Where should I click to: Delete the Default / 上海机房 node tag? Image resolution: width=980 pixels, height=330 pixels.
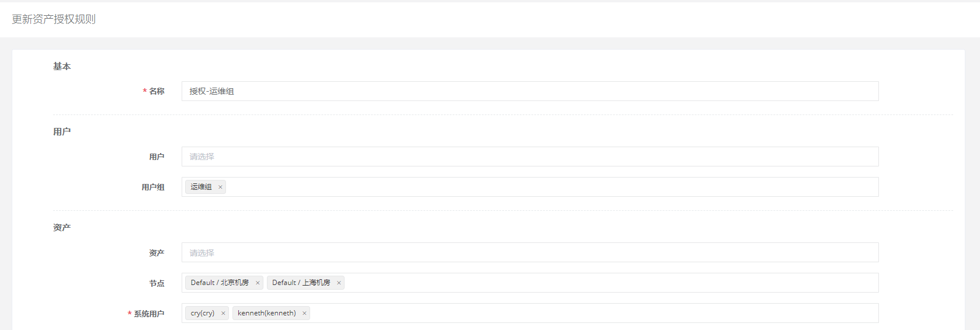[x=339, y=283]
